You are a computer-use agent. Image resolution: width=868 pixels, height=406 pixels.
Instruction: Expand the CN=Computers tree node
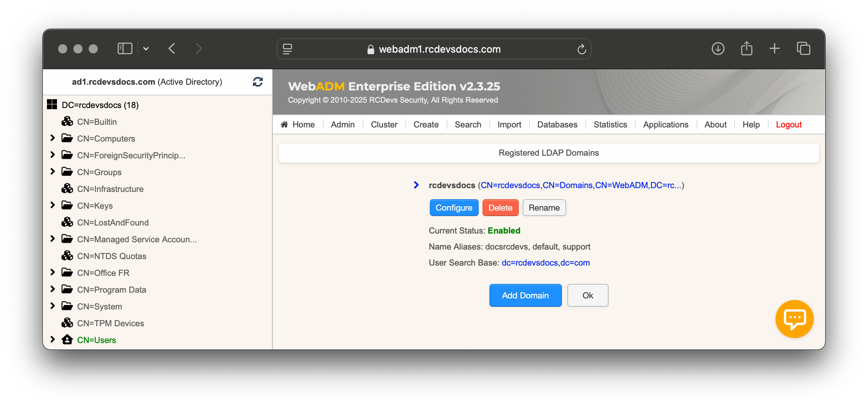(x=53, y=138)
